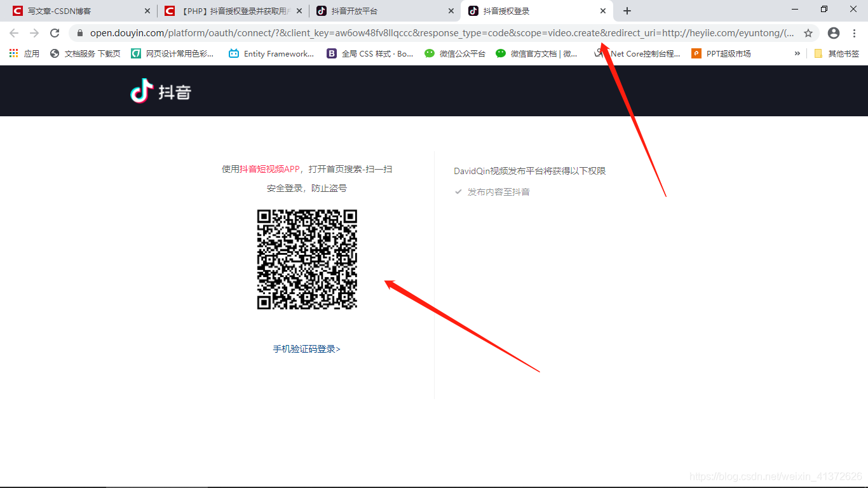Open the 其他书签 bookmarks folder

tap(836, 54)
